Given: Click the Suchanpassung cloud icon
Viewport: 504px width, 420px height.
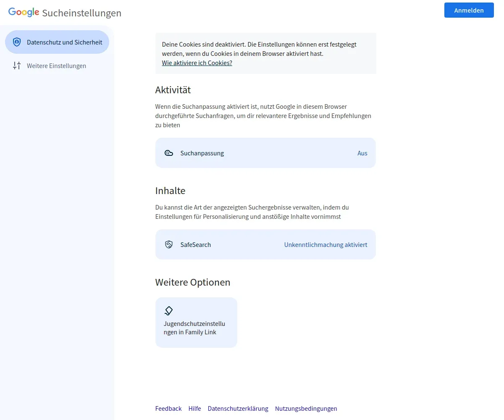Looking at the screenshot, I should [x=169, y=153].
